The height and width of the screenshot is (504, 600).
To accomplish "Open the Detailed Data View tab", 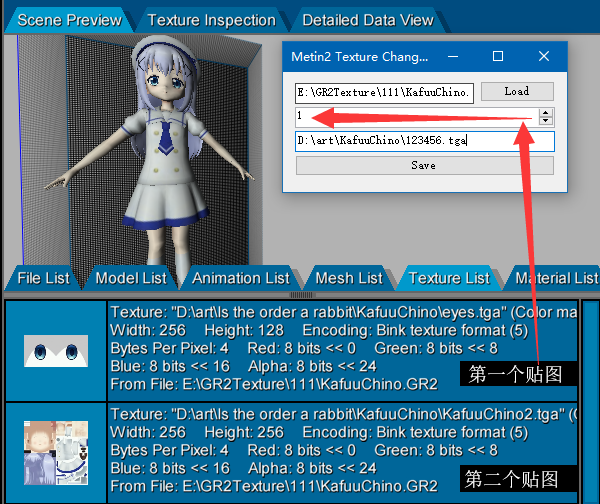I will point(368,20).
